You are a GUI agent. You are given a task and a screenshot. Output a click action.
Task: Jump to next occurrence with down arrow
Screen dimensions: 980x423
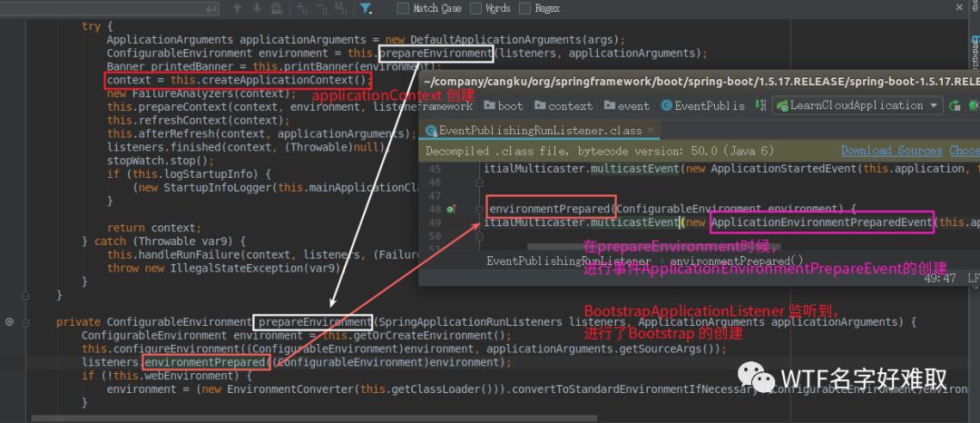point(257,8)
